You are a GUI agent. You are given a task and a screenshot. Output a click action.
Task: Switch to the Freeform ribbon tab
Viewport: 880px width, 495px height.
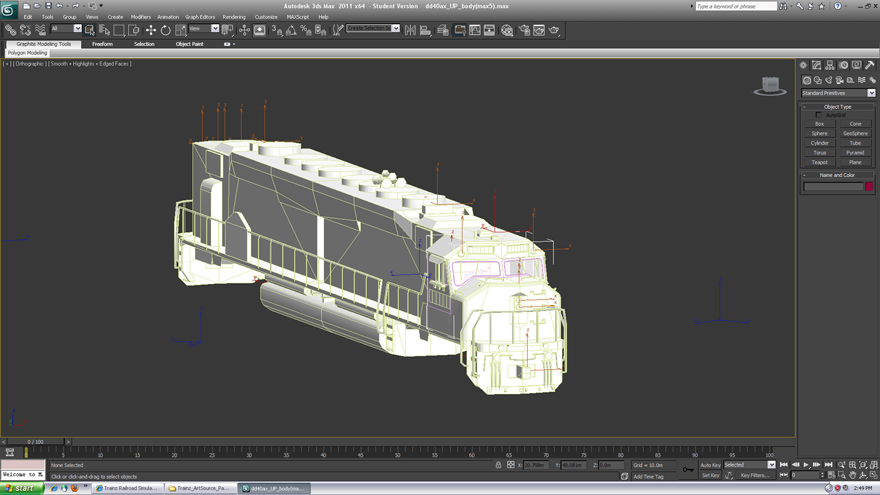tap(102, 44)
